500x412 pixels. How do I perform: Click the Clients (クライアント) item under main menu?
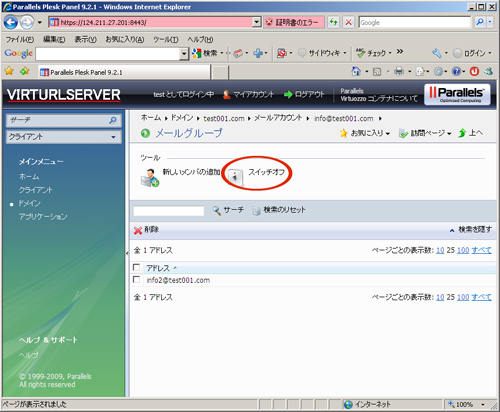tap(35, 190)
